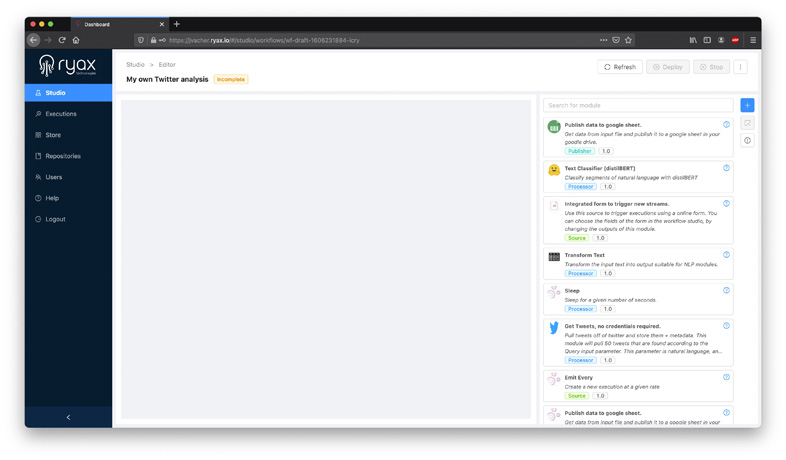Click the Editor breadcrumb
This screenshot has width=786, height=460.
click(x=167, y=65)
